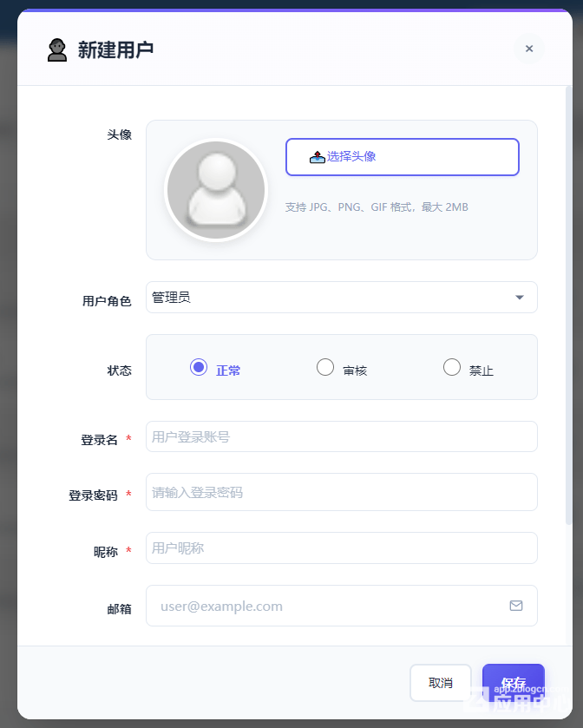
Task: Click into the 登录密码 password field
Action: [341, 492]
